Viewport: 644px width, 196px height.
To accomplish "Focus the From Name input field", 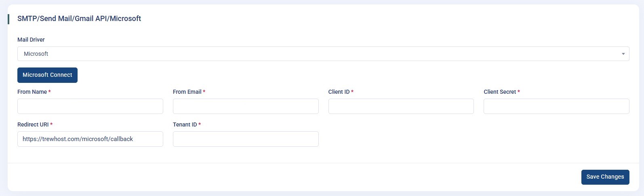I will pos(90,106).
